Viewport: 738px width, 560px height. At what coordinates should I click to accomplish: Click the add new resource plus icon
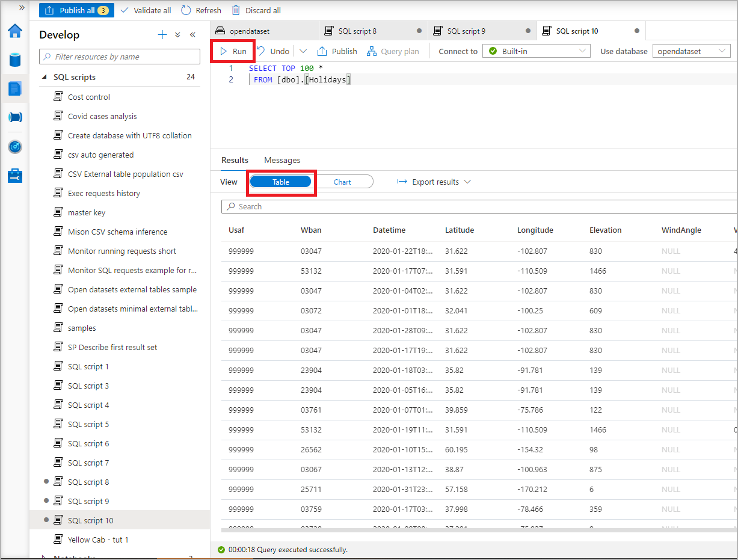pyautogui.click(x=162, y=34)
